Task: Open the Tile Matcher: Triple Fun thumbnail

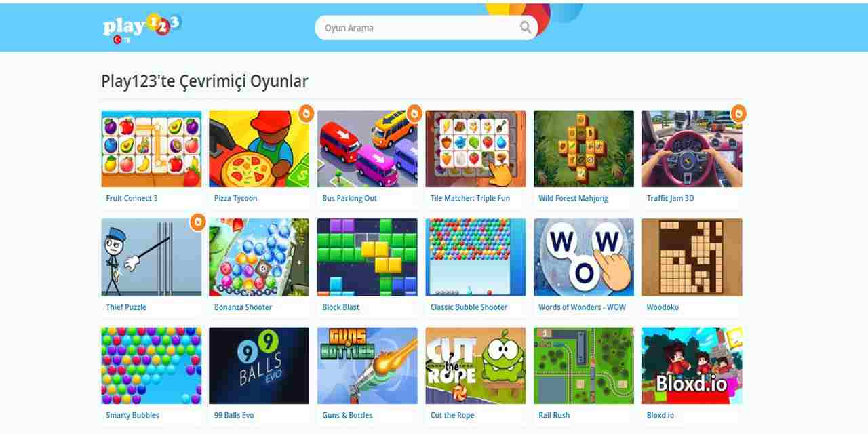Action: click(x=475, y=149)
